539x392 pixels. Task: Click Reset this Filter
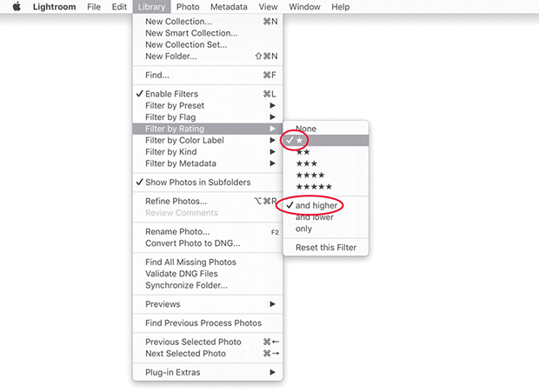pyautogui.click(x=326, y=248)
